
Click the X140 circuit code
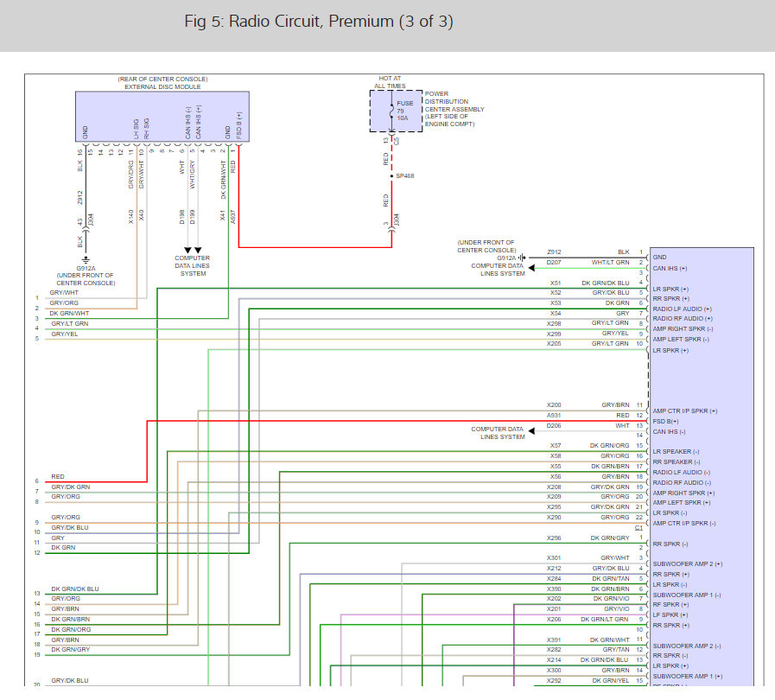131,217
